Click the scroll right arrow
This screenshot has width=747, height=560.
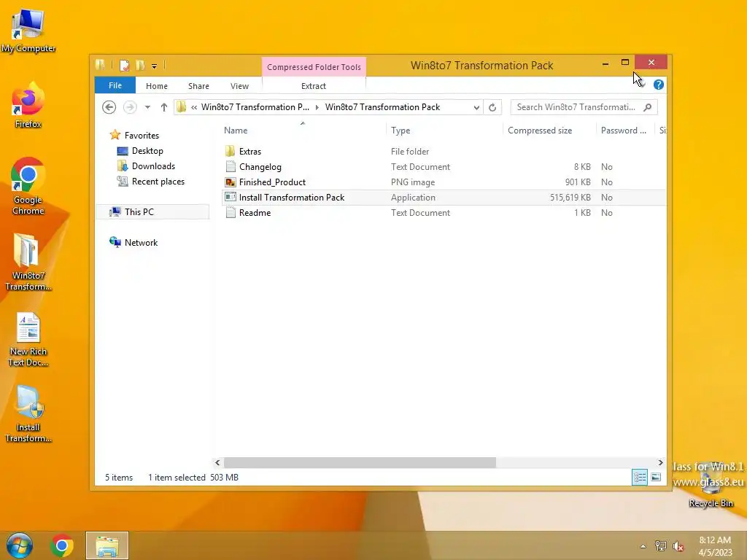660,462
